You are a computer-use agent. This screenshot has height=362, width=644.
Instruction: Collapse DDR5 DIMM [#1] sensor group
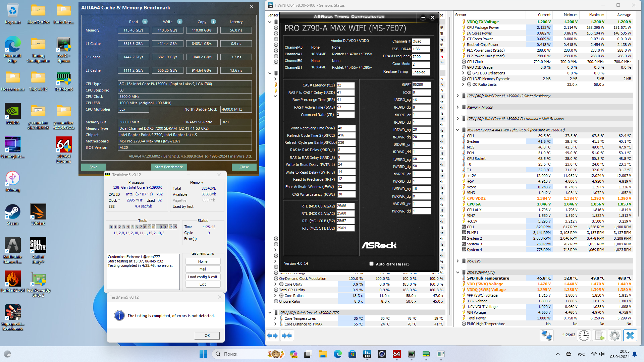click(x=458, y=273)
